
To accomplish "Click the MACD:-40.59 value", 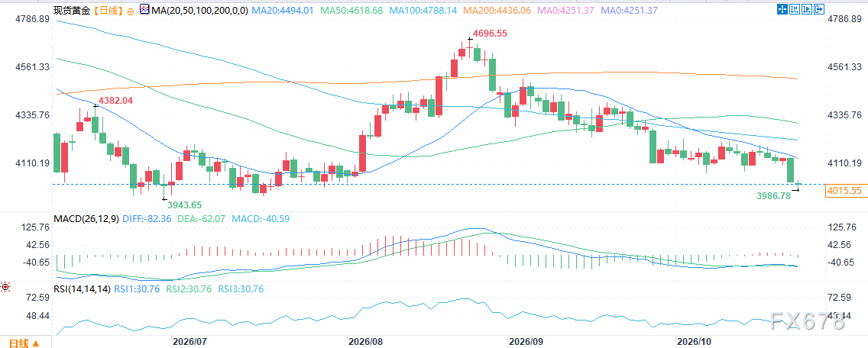I will (261, 218).
